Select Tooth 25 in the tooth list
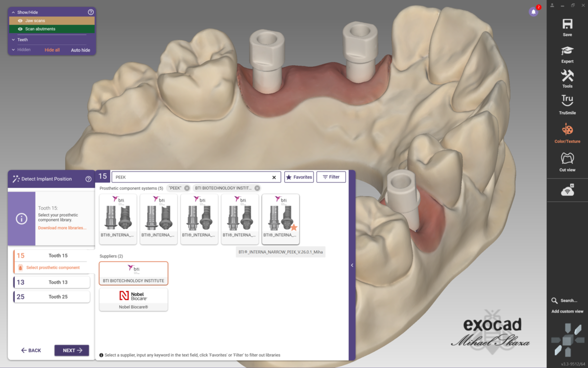Viewport: 588px width, 368px height. coord(51,297)
